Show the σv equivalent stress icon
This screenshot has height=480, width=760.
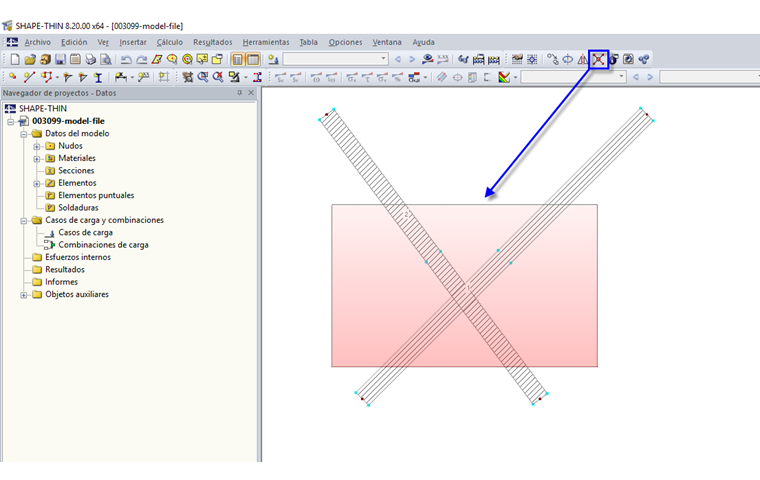click(x=382, y=77)
